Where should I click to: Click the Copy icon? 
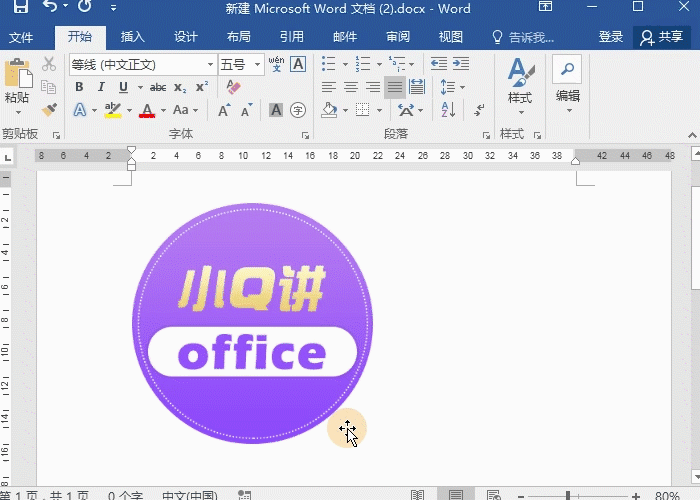tap(49, 87)
